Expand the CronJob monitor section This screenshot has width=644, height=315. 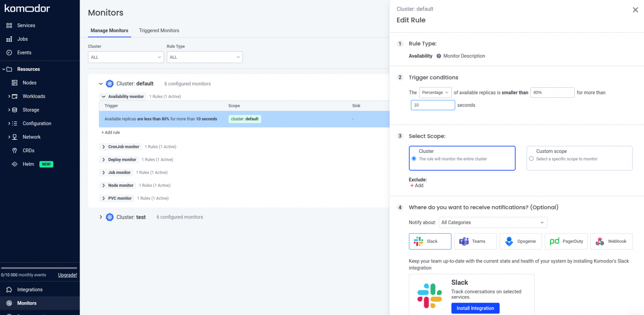click(104, 147)
